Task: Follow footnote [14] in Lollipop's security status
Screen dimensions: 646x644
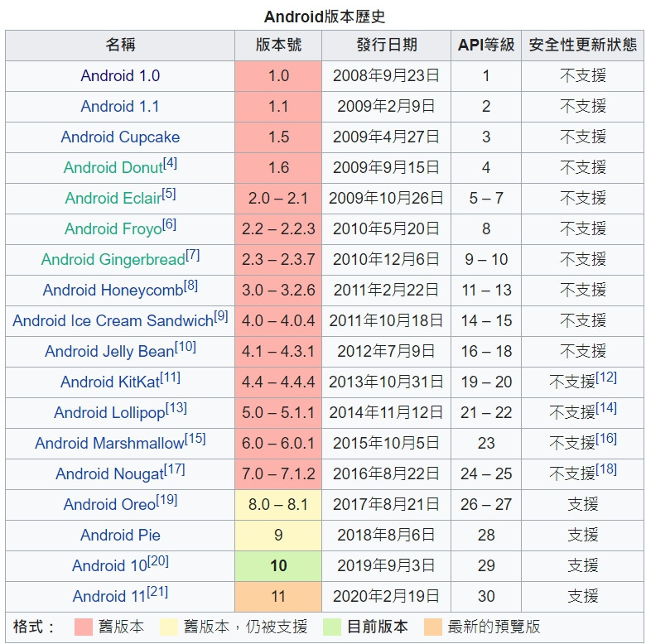Action: (606, 408)
